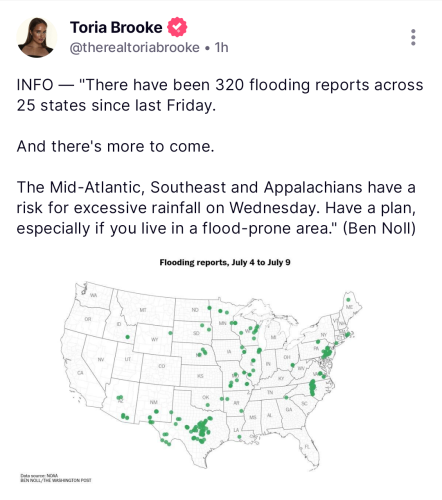Click the MT state label on the map
Image resolution: width=442 pixels, height=500 pixels.
coord(143,310)
